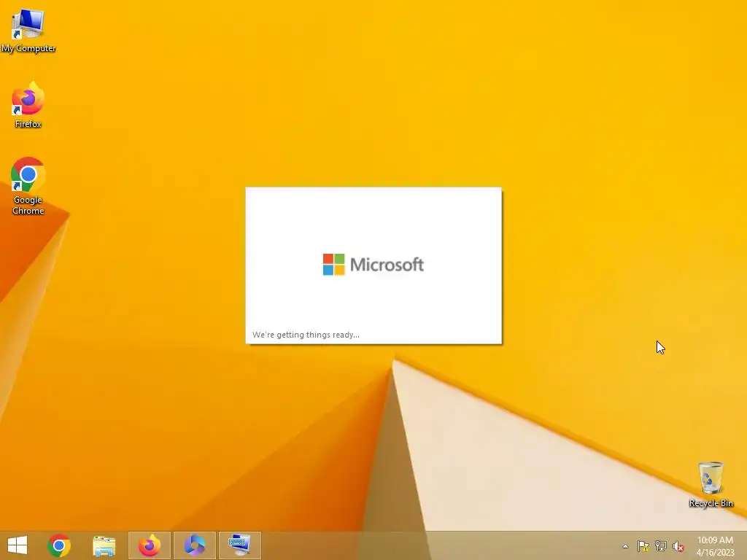747x560 pixels.
Task: Click the "We're getting things ready..." text
Action: pyautogui.click(x=306, y=335)
